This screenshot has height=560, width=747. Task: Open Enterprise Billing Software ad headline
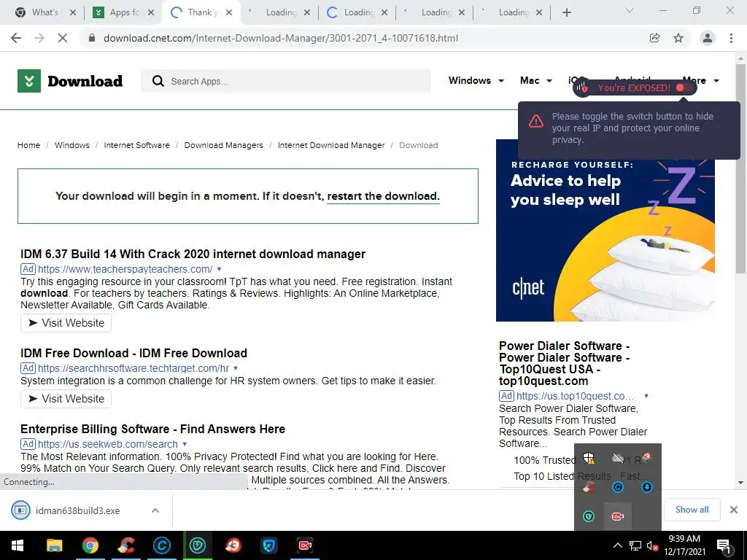(x=153, y=429)
